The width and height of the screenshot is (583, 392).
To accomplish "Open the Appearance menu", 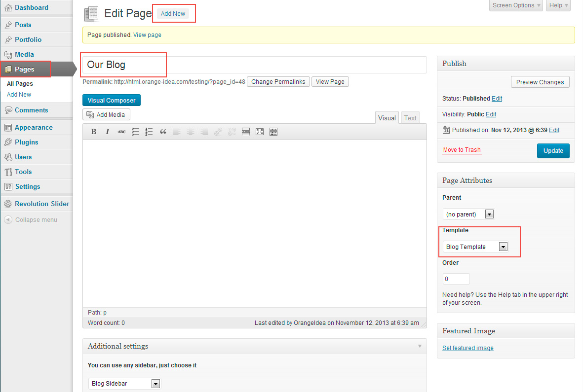I will pos(37,127).
